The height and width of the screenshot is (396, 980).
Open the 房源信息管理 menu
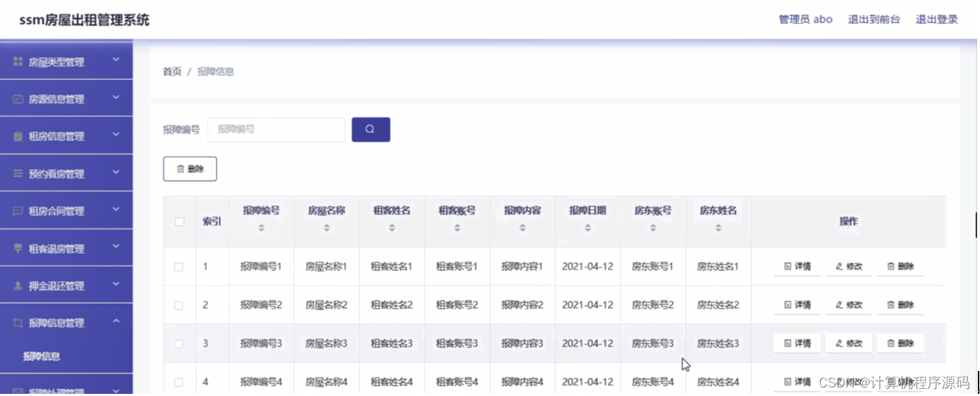tap(66, 99)
